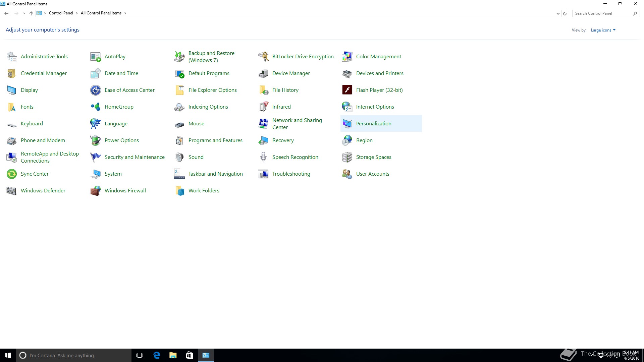Open Phone and Modem link
The height and width of the screenshot is (362, 644).
tap(43, 140)
